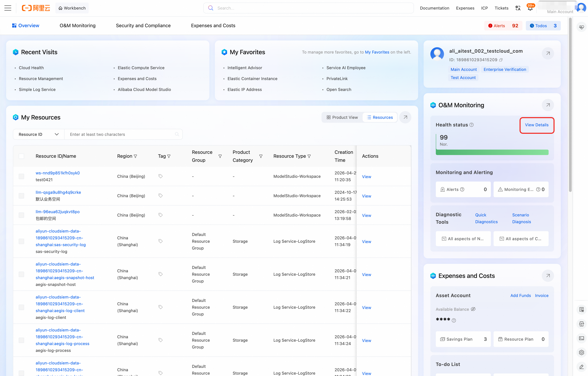The image size is (588, 376).
Task: Open the Product Category column filter
Action: 261,156
